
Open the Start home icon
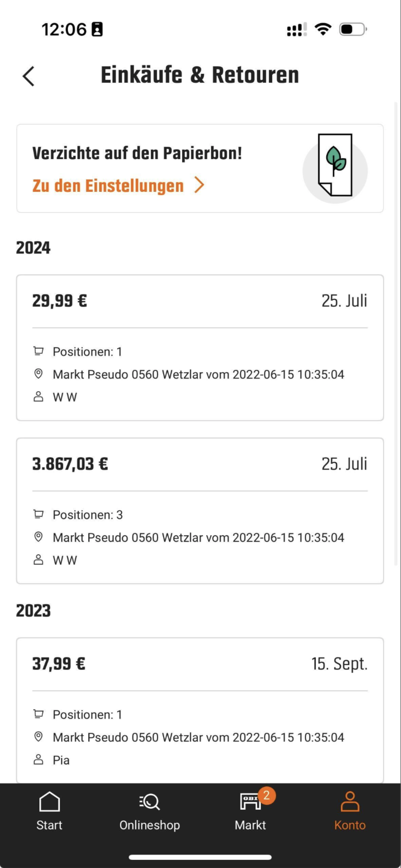coord(49,802)
